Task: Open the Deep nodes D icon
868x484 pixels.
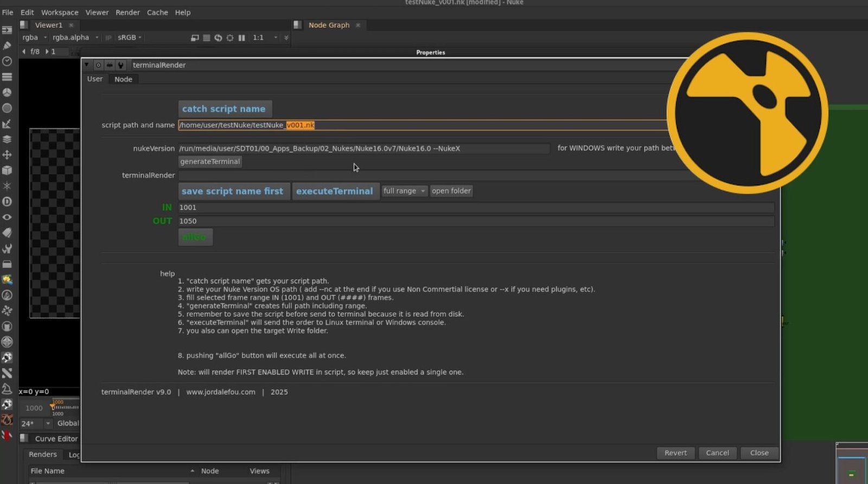Action: [7, 201]
